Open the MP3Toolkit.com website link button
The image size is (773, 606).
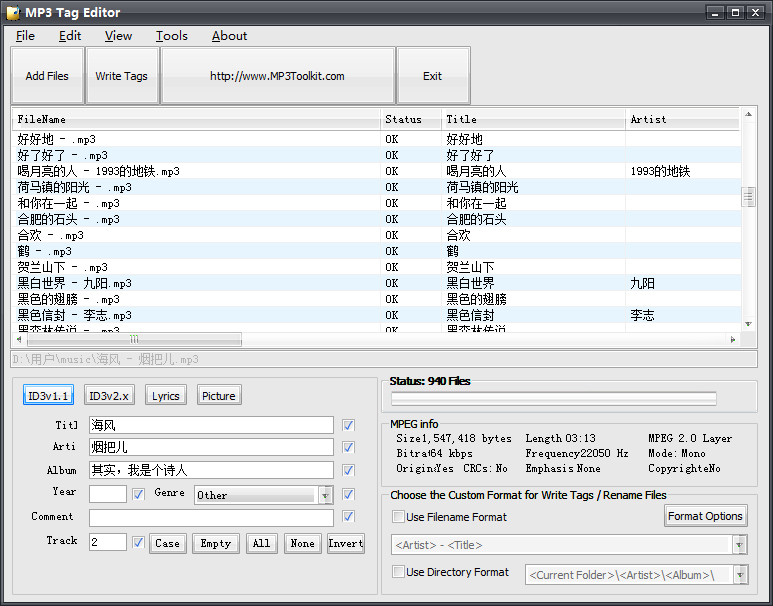click(x=277, y=76)
